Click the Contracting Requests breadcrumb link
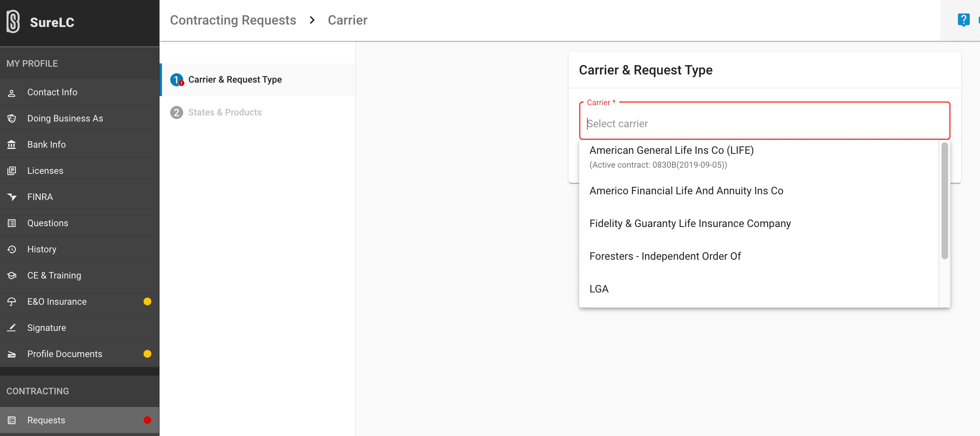Screen dimensions: 980x436 (x=233, y=20)
